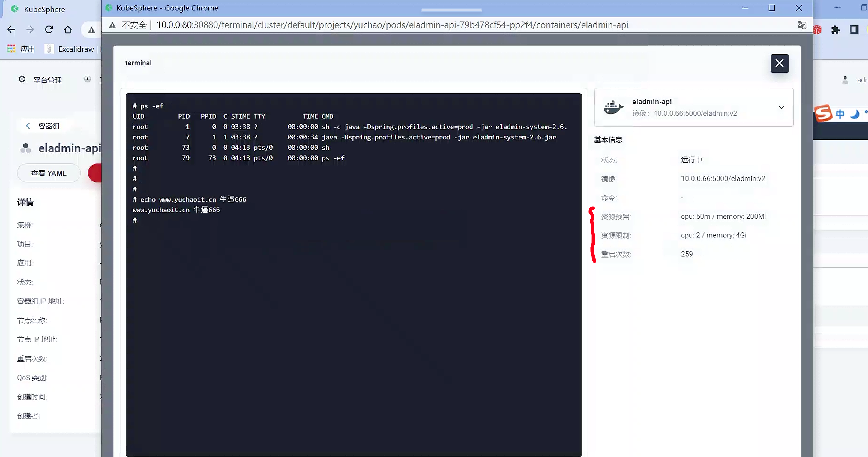
Task: Click the red dice extension icon
Action: click(x=817, y=30)
